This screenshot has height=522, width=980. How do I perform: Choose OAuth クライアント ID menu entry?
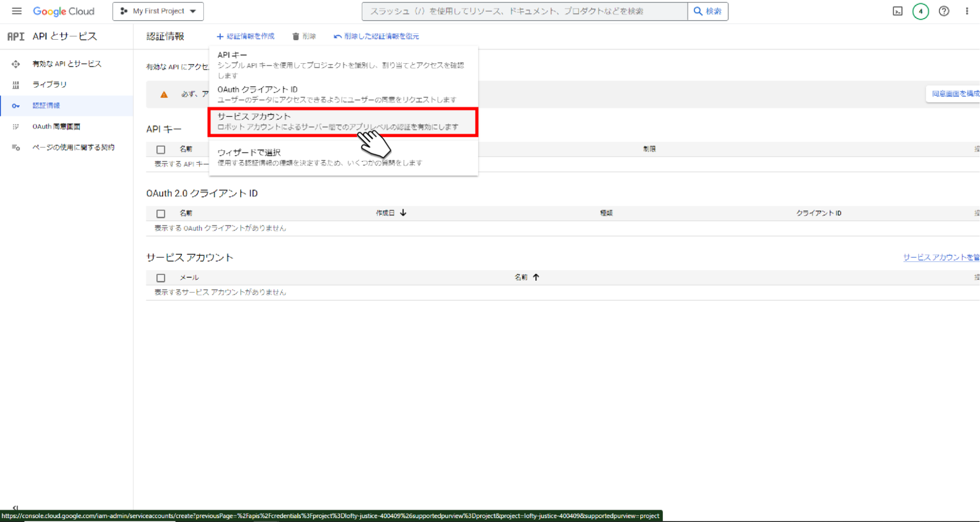click(x=343, y=94)
